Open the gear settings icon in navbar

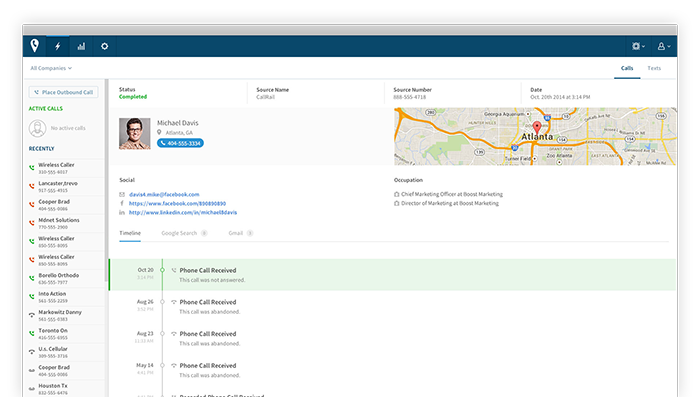pyautogui.click(x=104, y=46)
